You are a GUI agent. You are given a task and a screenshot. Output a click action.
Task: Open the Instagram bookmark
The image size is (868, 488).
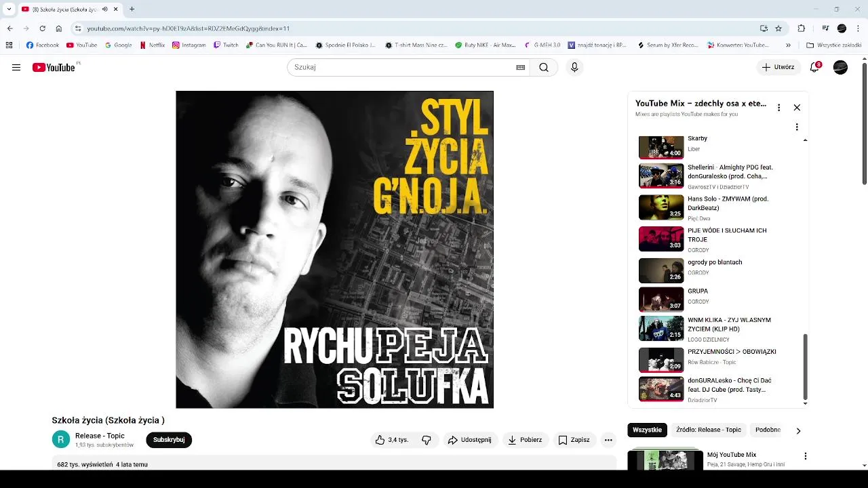pyautogui.click(x=189, y=45)
